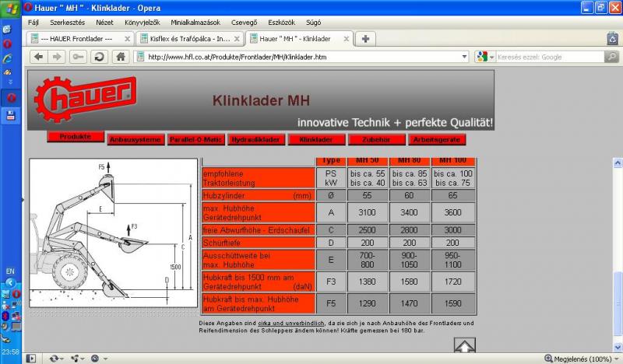Launch Opera from quick launch bar

tap(7, 44)
